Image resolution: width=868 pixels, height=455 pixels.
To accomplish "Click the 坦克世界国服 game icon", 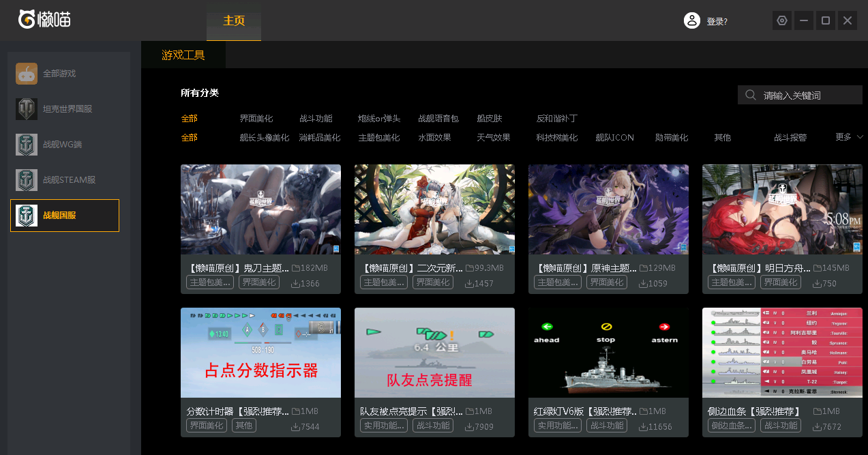I will [x=27, y=109].
